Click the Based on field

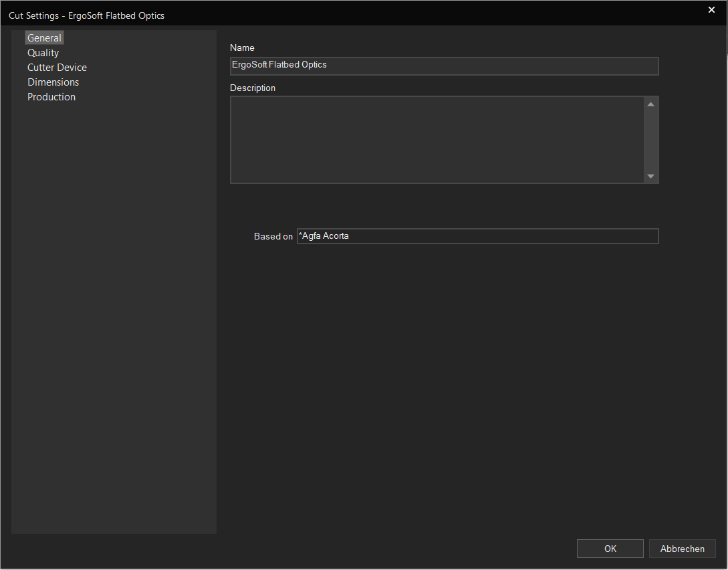(x=478, y=236)
